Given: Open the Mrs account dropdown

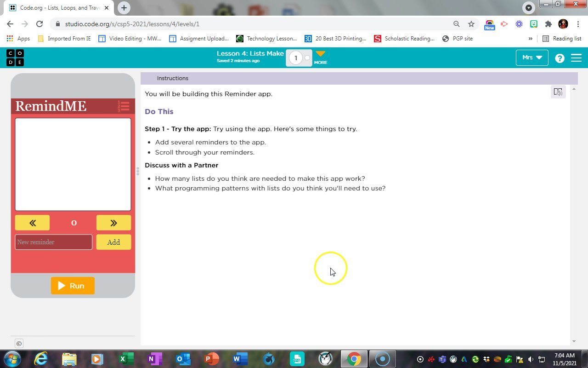Looking at the screenshot, I should [x=531, y=57].
